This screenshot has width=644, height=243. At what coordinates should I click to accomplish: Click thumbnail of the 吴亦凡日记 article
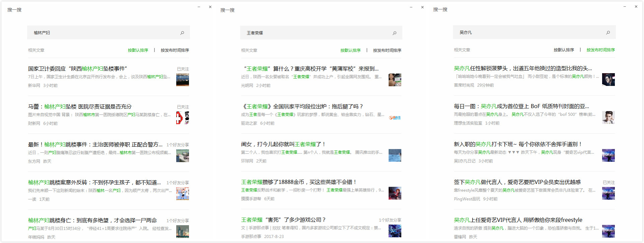[608, 155]
